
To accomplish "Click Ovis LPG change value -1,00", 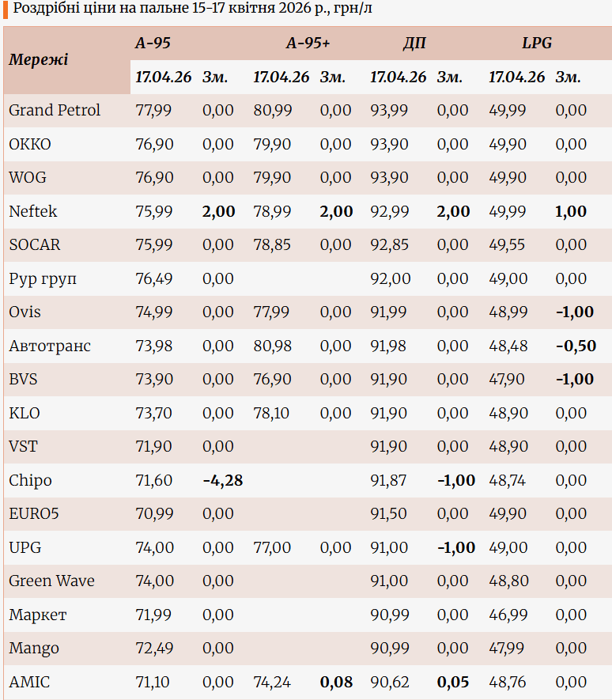I will [575, 312].
